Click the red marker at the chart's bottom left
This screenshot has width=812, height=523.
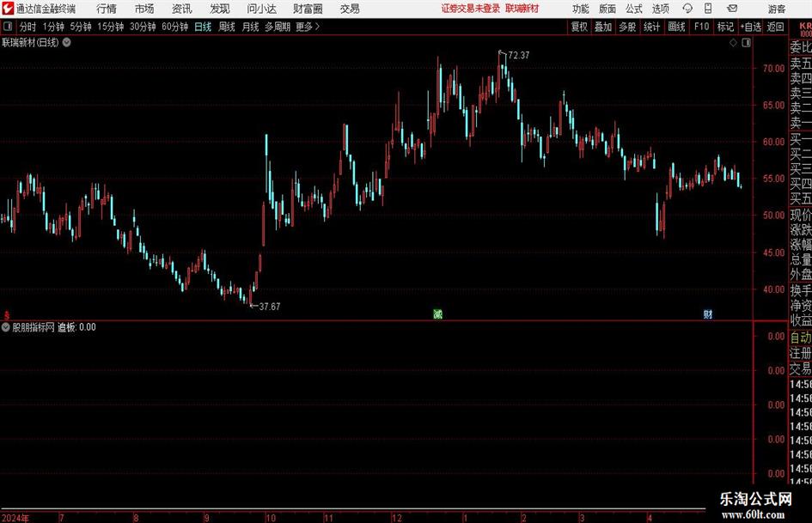(6, 314)
